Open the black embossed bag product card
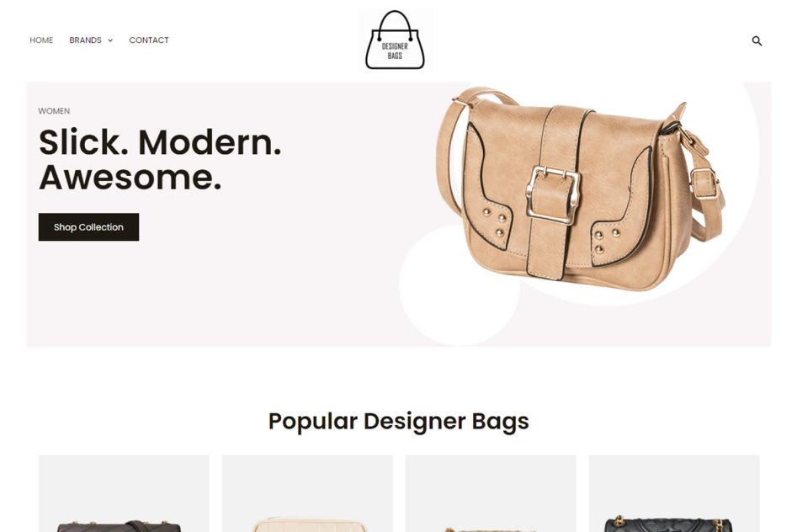Viewport: 797px width, 532px height. click(x=674, y=493)
